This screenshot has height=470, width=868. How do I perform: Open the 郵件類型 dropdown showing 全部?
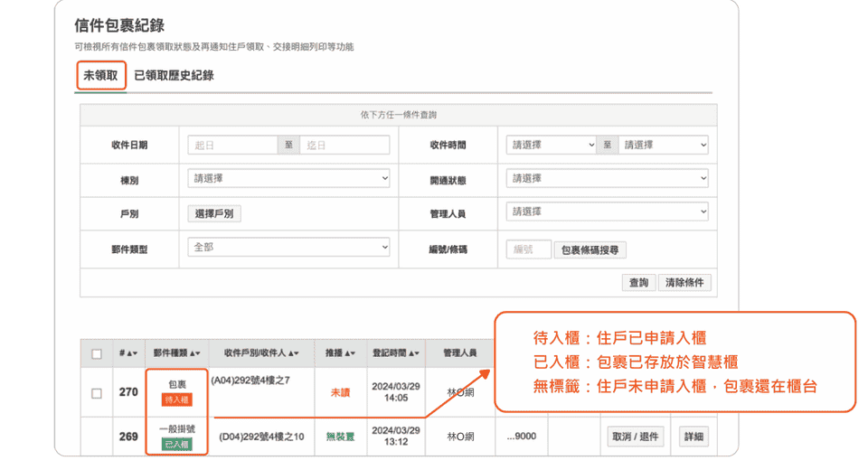click(288, 247)
